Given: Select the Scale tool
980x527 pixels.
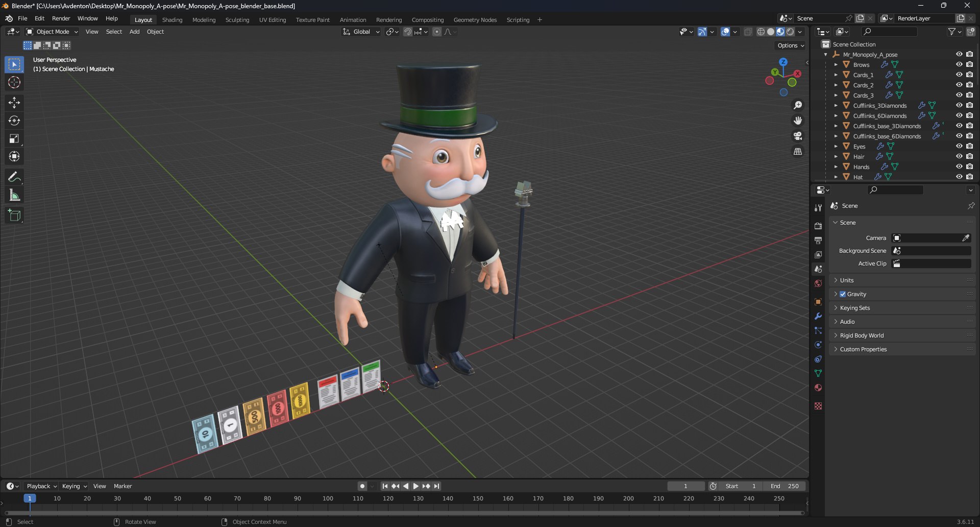Looking at the screenshot, I should pyautogui.click(x=14, y=138).
